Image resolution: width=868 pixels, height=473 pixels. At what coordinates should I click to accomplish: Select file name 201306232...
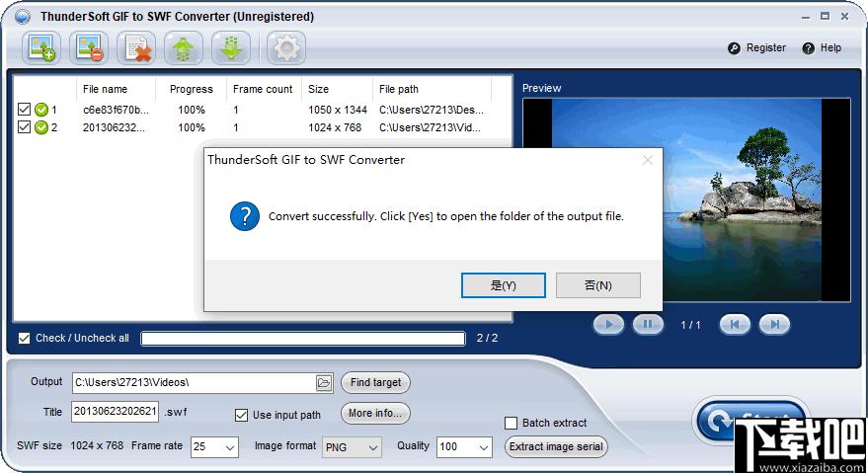point(114,127)
